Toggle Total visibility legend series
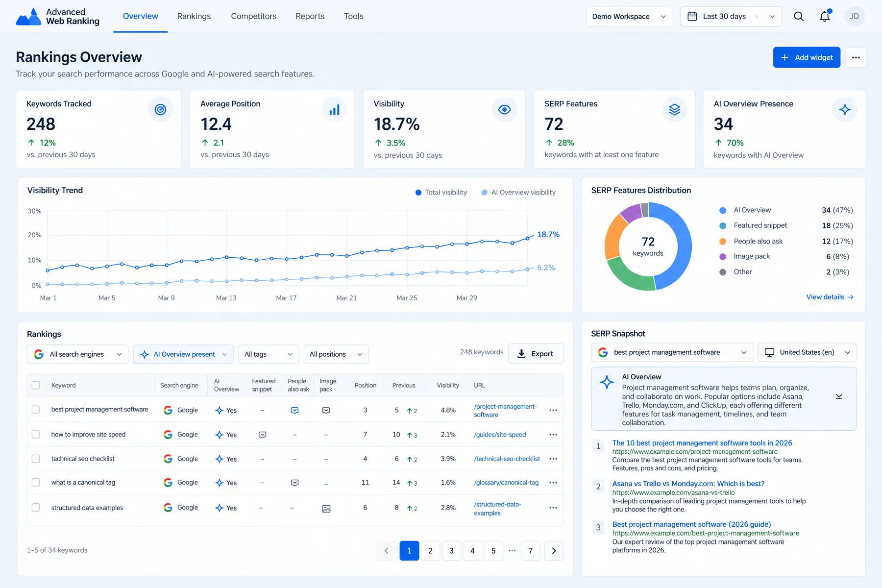Viewport: 882px width, 588px height. 441,193
